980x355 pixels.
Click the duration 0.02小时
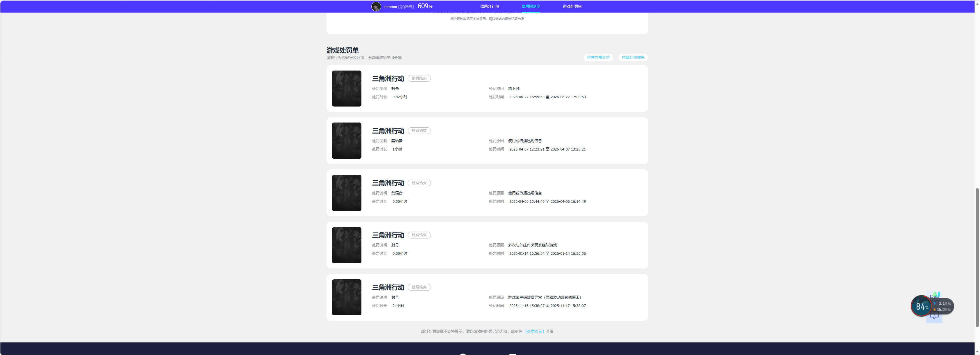pos(400,97)
